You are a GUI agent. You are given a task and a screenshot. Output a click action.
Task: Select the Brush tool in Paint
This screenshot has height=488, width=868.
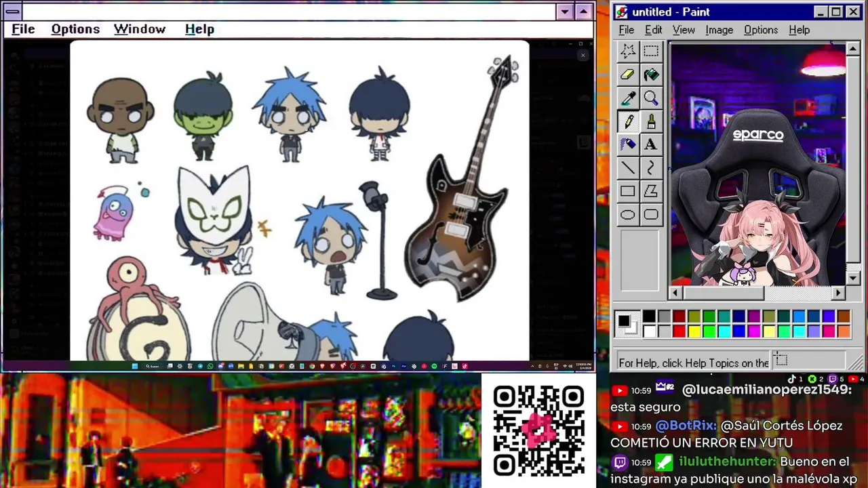(651, 121)
